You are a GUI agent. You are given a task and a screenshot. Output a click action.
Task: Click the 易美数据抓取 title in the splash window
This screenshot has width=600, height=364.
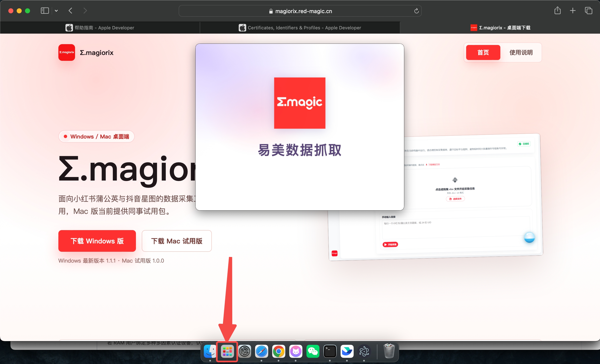[300, 150]
